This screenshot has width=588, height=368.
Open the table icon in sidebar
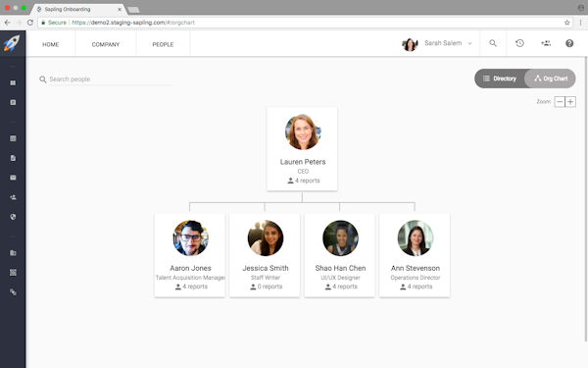pyautogui.click(x=13, y=138)
